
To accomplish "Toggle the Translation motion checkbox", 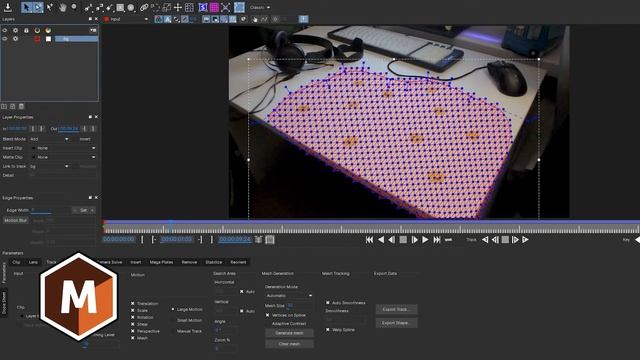I will [x=133, y=304].
